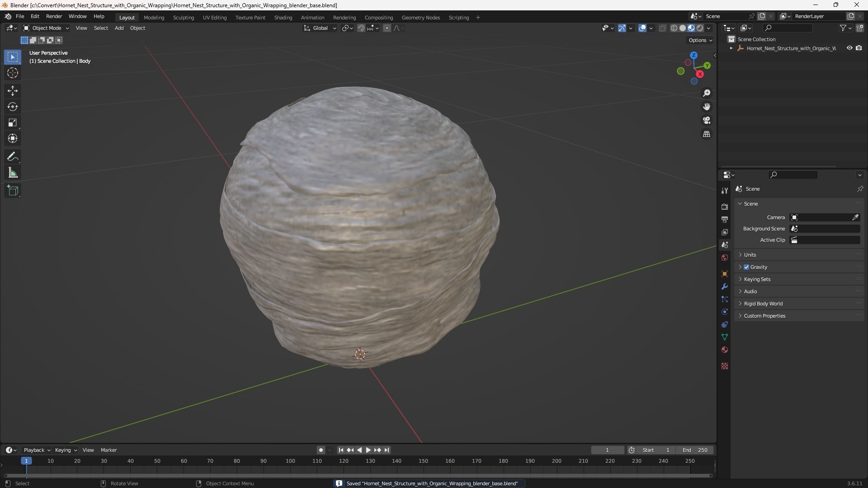The height and width of the screenshot is (488, 868).
Task: Click frame 100 on the timeline
Action: coord(290,461)
